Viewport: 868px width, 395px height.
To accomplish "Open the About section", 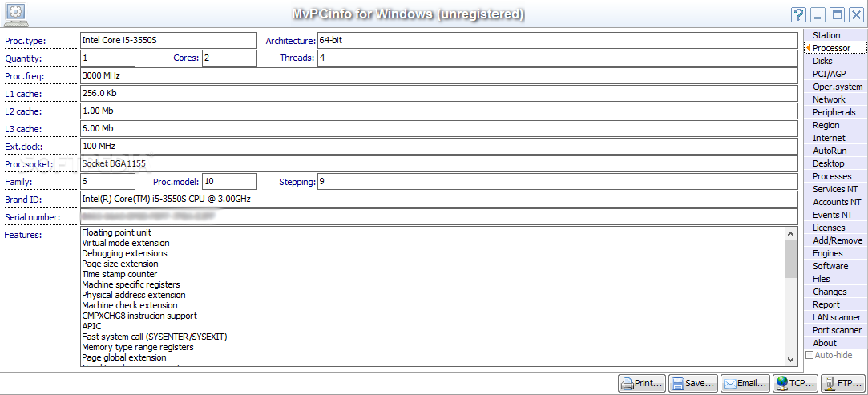I will click(x=835, y=343).
